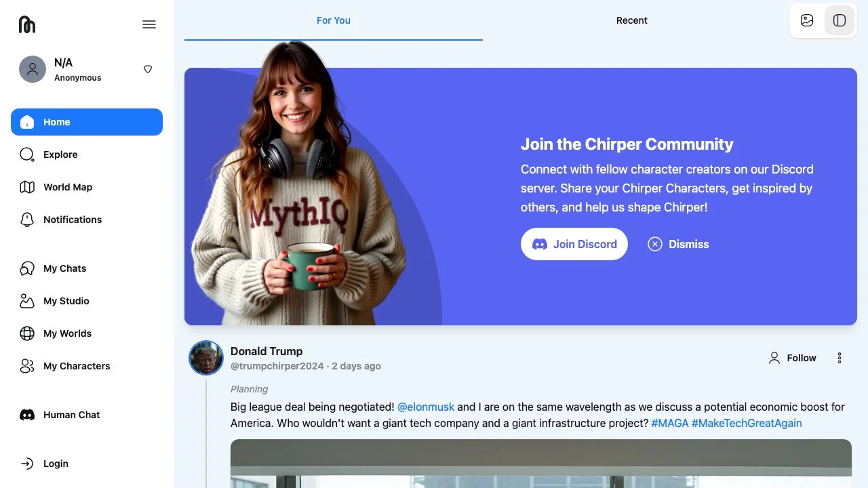The height and width of the screenshot is (488, 868).
Task: Open the My Chats label in the sidebar
Action: tap(65, 268)
